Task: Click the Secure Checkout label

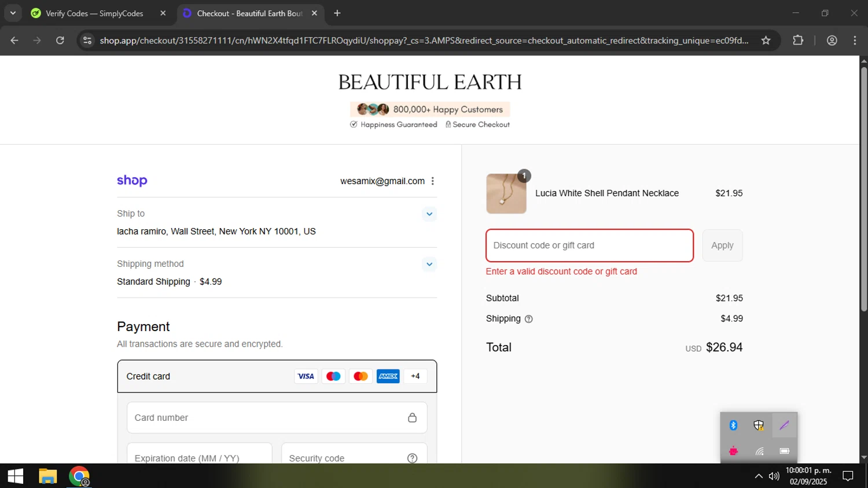Action: click(x=477, y=124)
